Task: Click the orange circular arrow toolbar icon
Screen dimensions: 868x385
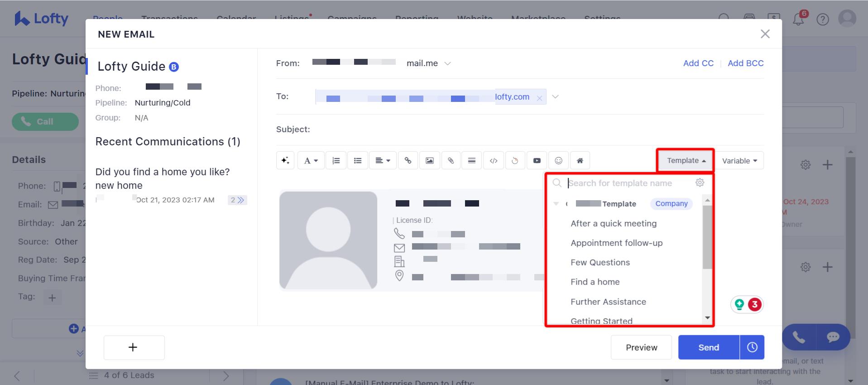Action: tap(515, 160)
